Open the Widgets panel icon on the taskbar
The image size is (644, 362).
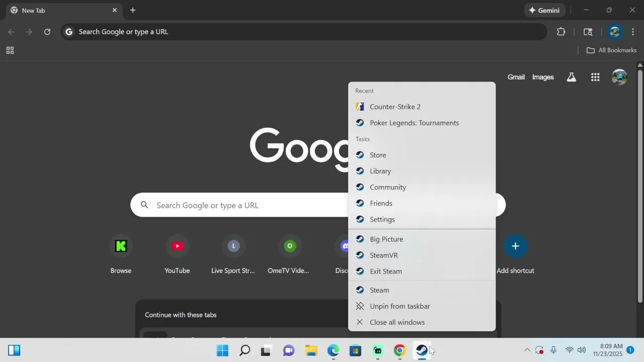(x=14, y=350)
